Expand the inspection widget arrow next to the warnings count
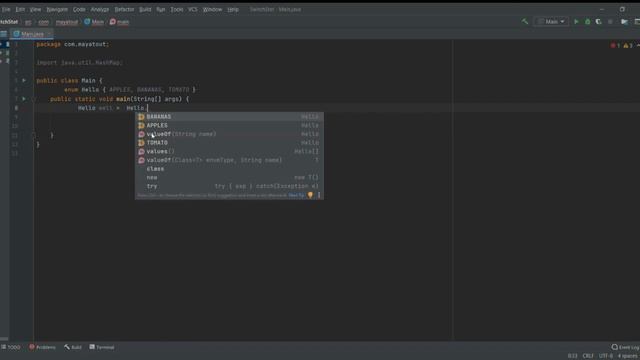 pyautogui.click(x=638, y=45)
